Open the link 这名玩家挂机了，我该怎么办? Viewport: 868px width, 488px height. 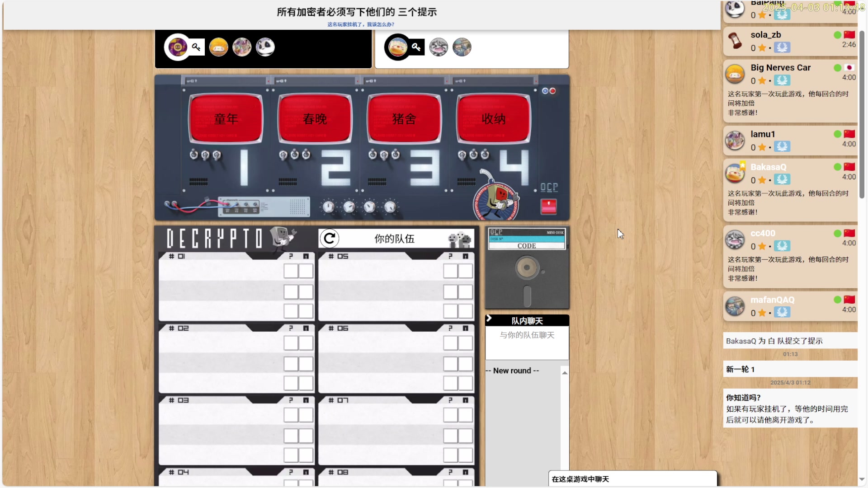coord(361,24)
